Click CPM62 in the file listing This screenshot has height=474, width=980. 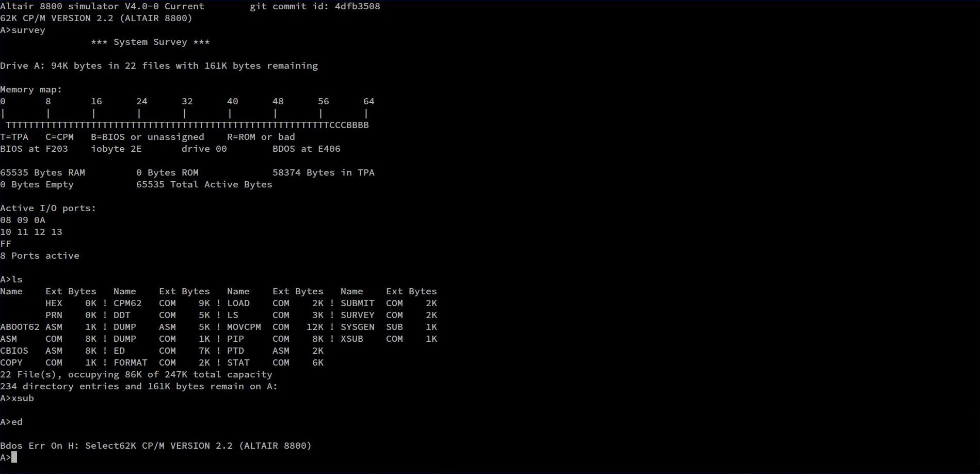click(127, 303)
